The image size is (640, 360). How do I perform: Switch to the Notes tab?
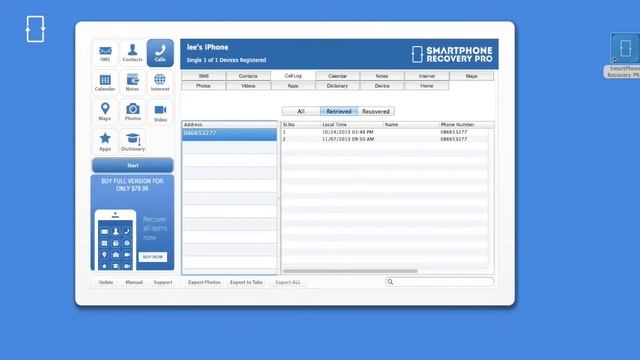pyautogui.click(x=382, y=76)
